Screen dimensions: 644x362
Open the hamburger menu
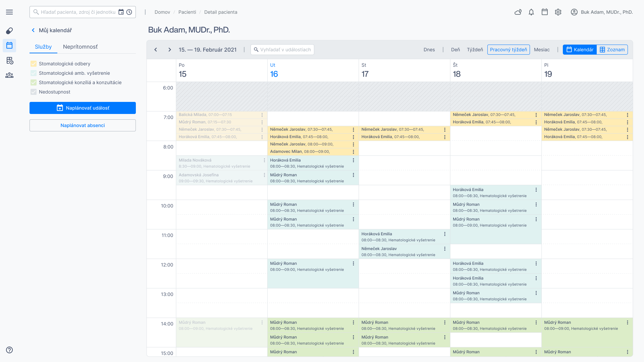coord(9,12)
